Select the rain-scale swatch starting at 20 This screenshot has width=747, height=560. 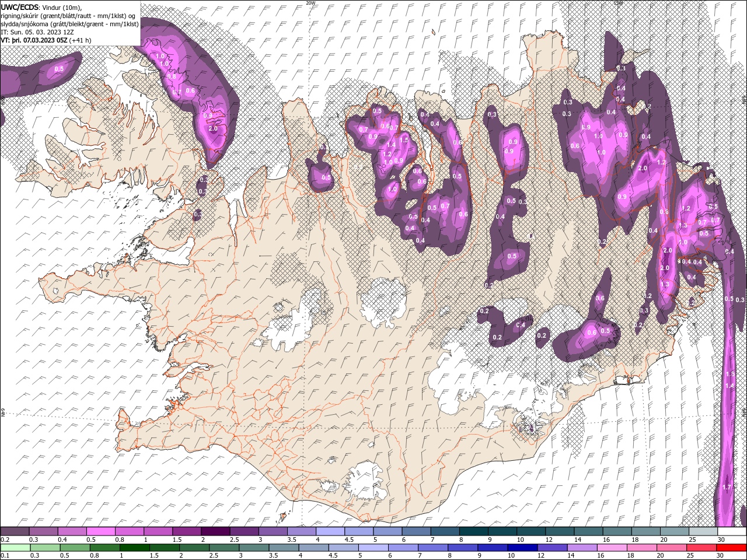672,548
